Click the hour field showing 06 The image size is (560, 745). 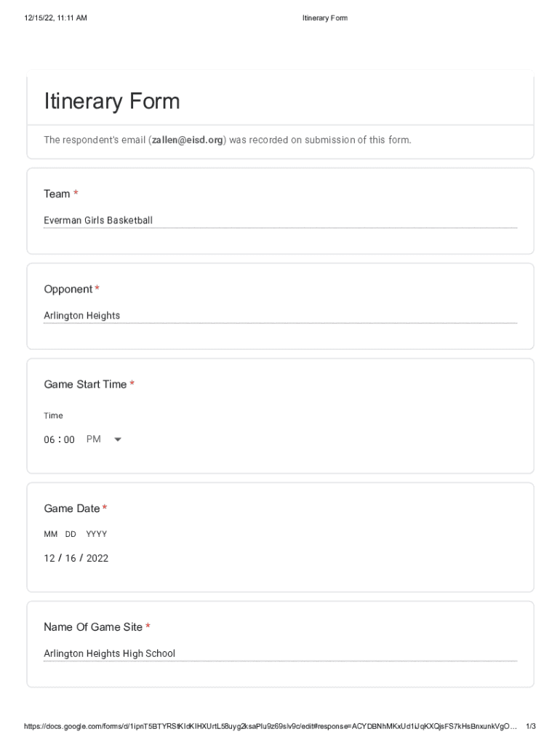[x=49, y=439]
